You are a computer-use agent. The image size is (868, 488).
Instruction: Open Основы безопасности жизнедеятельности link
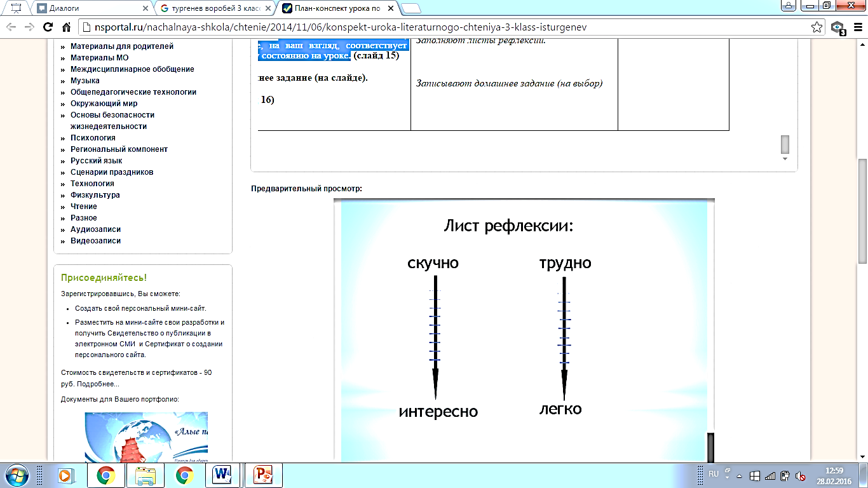pos(112,121)
